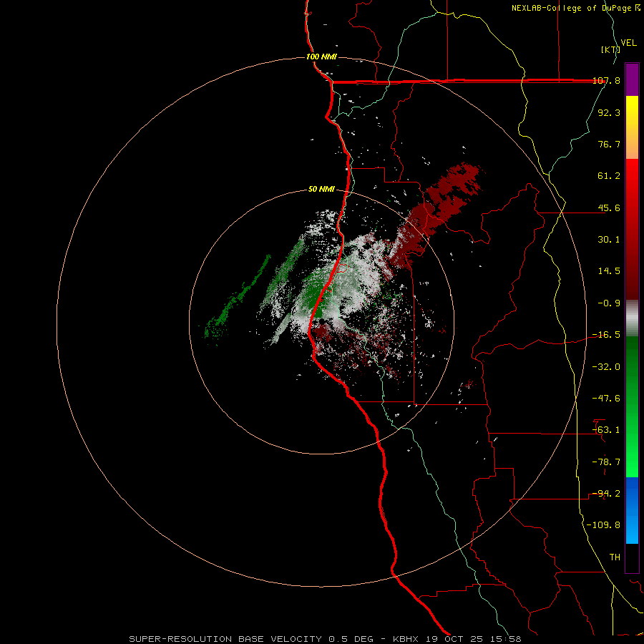Click the -94.2 velocity scale value
Image resolution: width=644 pixels, height=644 pixels.
point(606,494)
